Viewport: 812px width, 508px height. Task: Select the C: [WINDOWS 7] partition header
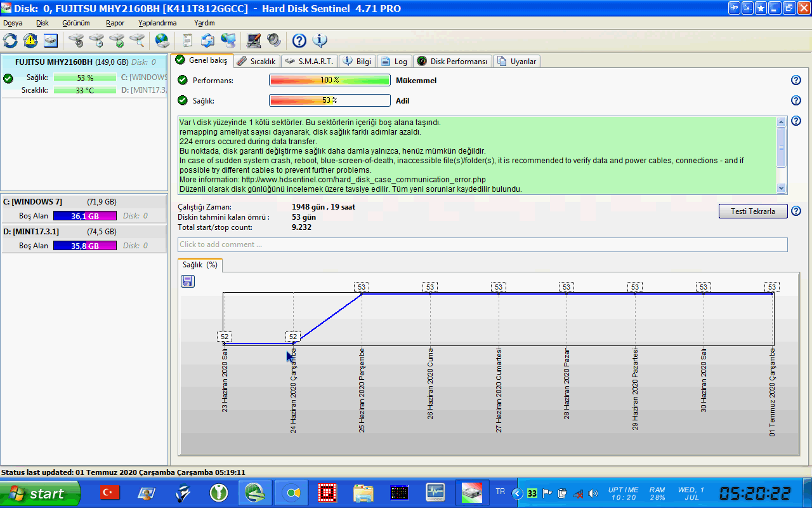84,202
